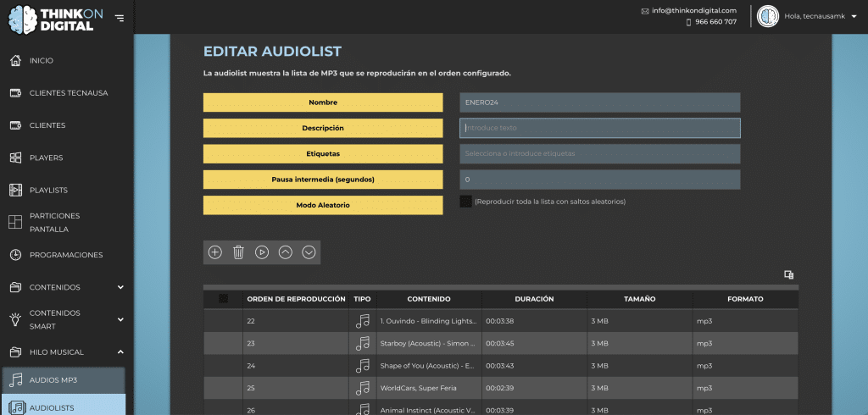Image resolution: width=868 pixels, height=415 pixels.
Task: Move item down with arrow-down icon
Action: tap(309, 252)
